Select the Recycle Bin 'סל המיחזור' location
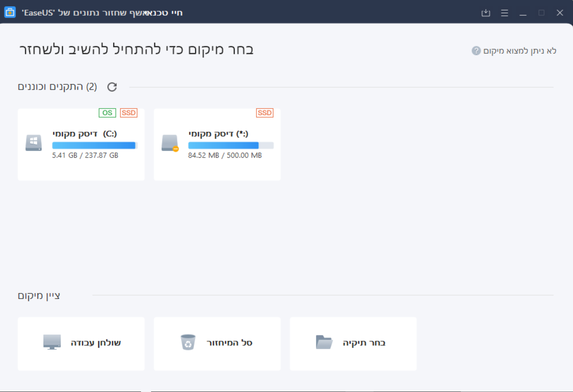The height and width of the screenshot is (392, 573). [217, 343]
